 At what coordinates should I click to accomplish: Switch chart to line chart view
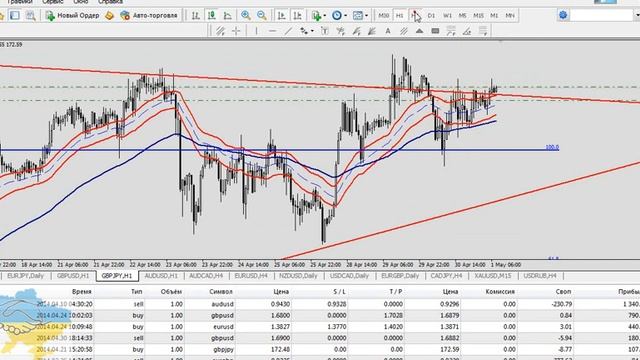tap(228, 16)
